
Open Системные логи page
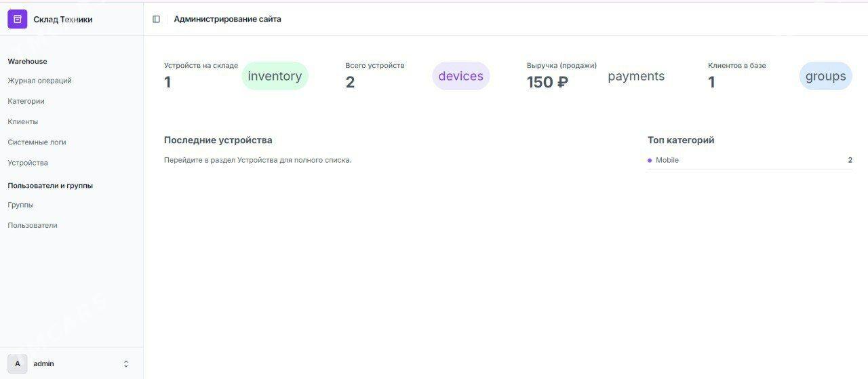[37, 142]
